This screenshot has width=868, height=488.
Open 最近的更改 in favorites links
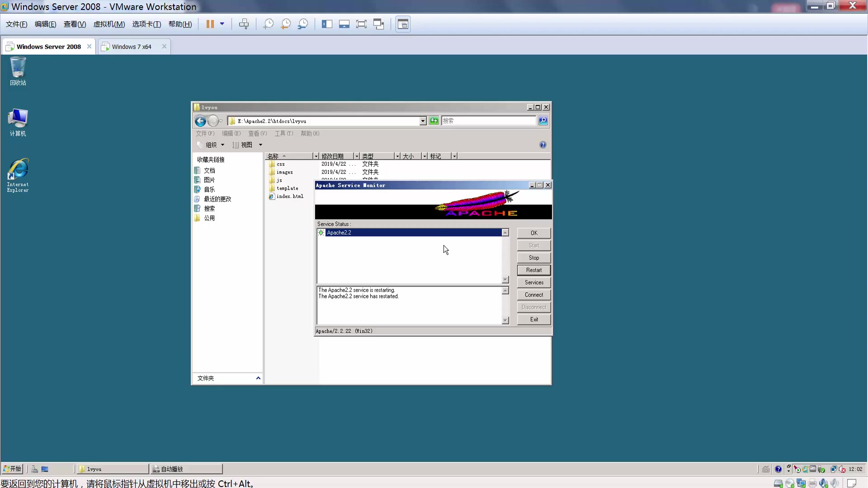click(x=217, y=199)
